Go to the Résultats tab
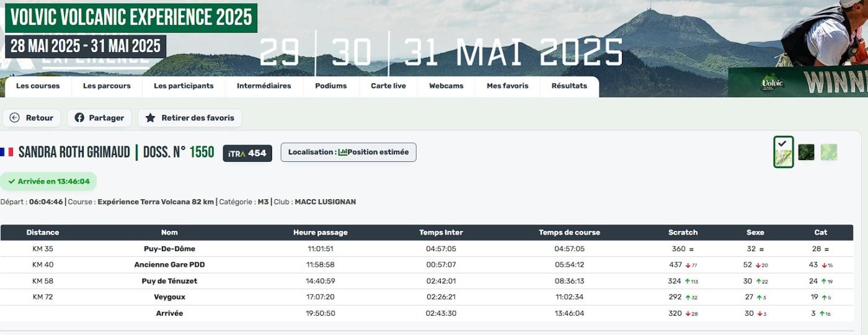This screenshot has width=868, height=335. 569,86
